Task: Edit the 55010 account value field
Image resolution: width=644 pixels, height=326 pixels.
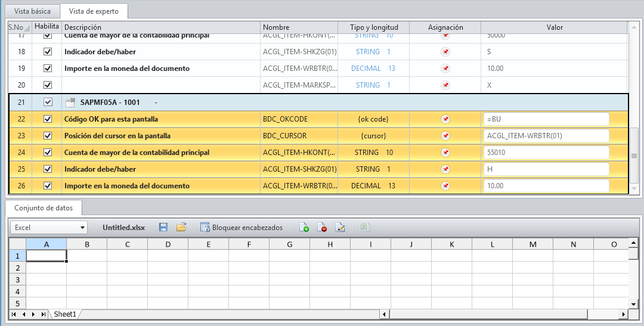Action: coord(546,153)
